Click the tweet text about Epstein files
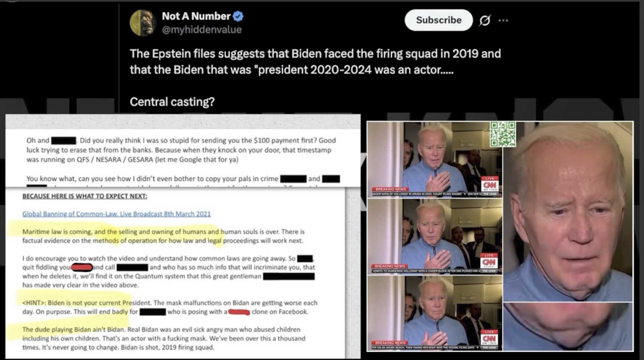 pos(315,61)
